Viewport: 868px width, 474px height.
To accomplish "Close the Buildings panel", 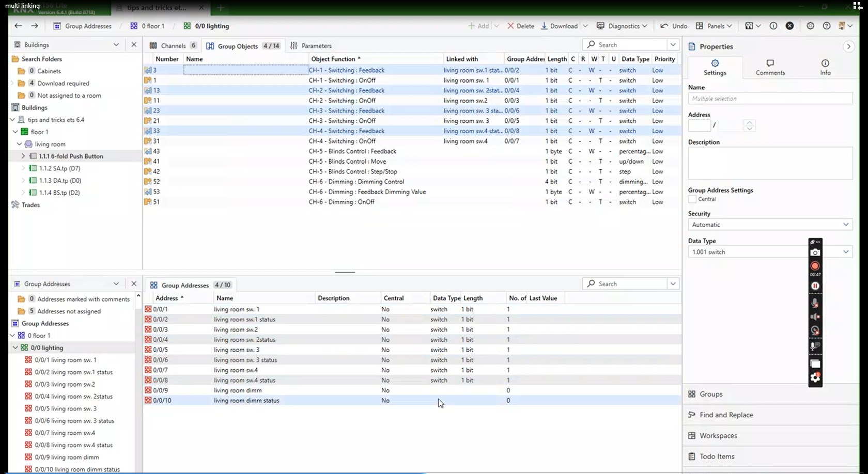I will (x=134, y=45).
